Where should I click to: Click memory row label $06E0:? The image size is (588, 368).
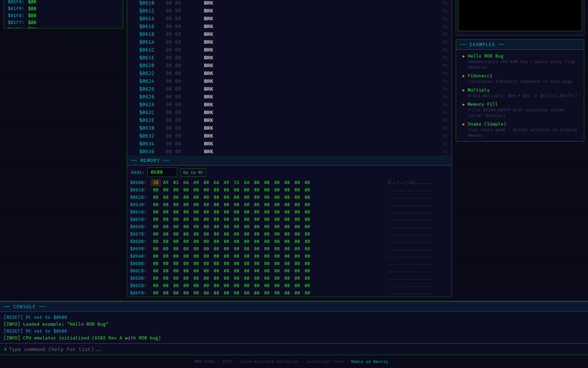coord(138,286)
